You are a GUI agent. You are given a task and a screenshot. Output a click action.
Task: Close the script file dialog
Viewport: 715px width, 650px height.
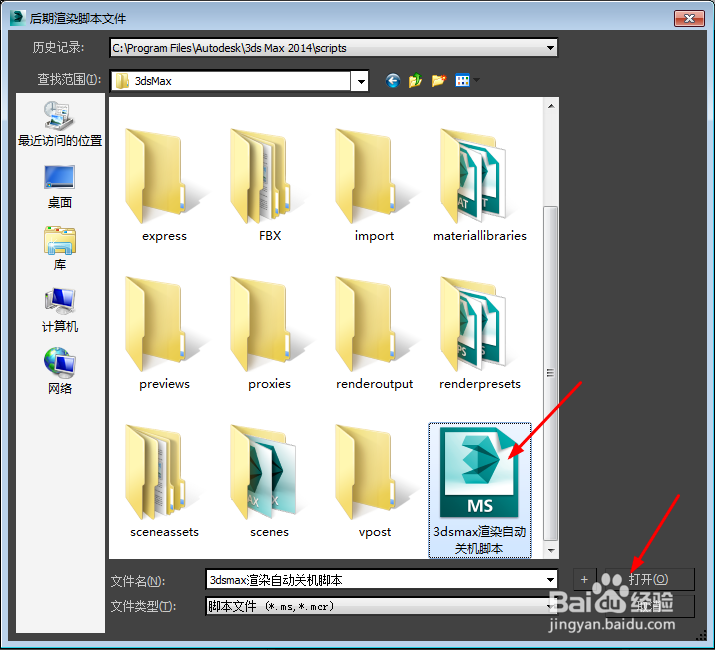coord(689,18)
